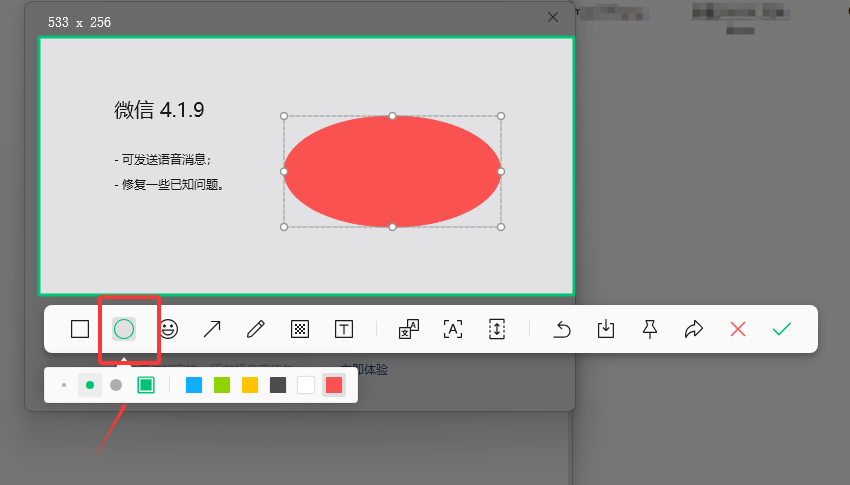Select the text annotation tool

click(344, 329)
